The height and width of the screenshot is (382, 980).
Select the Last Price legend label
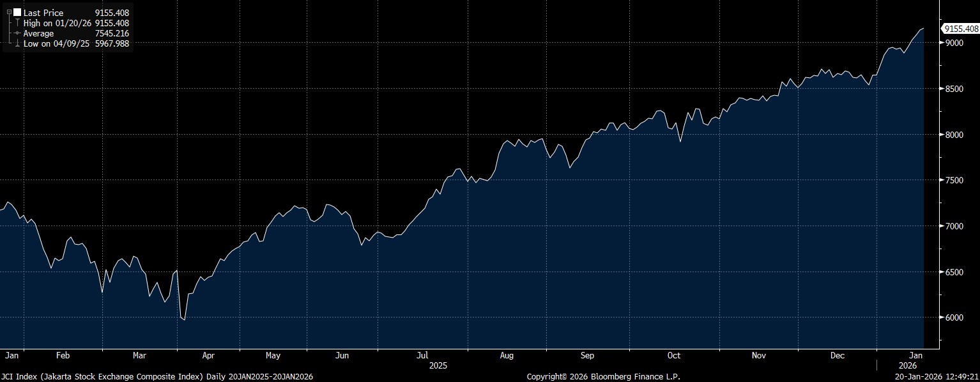click(x=43, y=13)
